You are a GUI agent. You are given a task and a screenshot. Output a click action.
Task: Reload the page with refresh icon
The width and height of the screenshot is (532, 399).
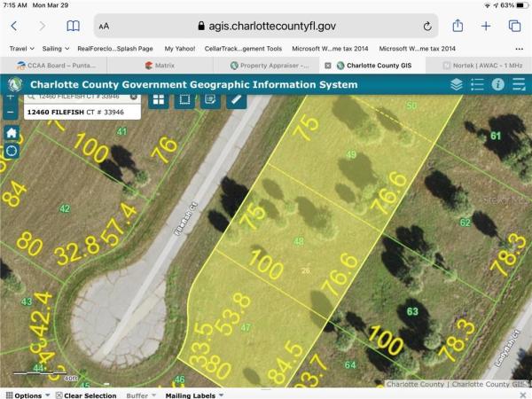[x=428, y=26]
